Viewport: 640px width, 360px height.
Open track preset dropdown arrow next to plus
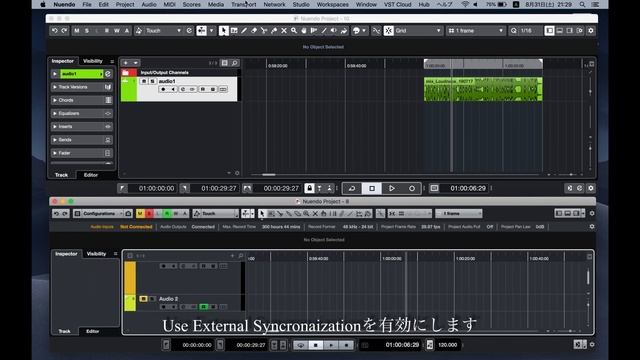pyautogui.click(x=136, y=63)
